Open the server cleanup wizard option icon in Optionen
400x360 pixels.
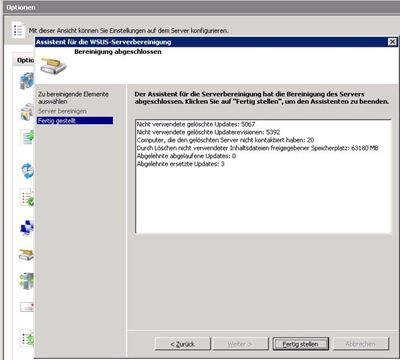(x=27, y=255)
